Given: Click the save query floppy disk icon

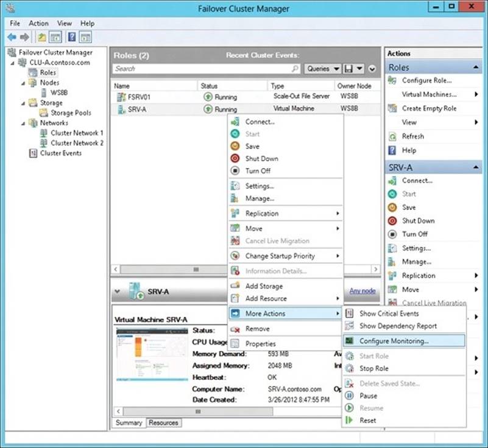Looking at the screenshot, I should point(348,69).
